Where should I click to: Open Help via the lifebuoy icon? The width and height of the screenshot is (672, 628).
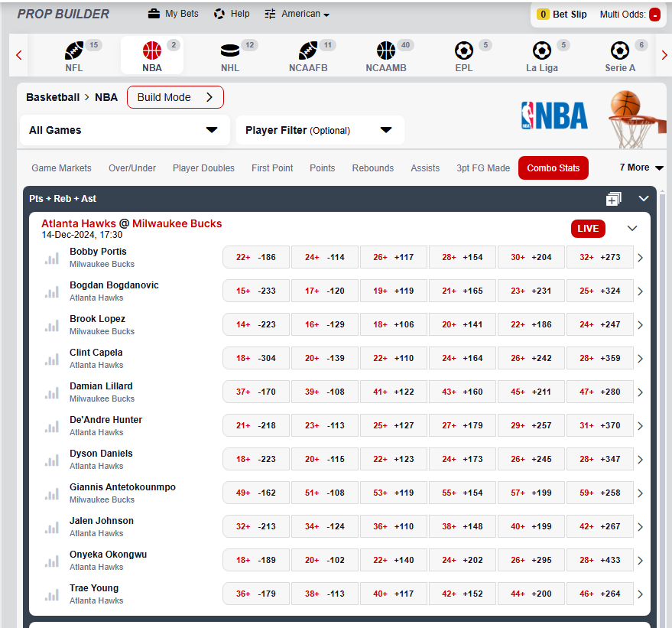click(219, 14)
